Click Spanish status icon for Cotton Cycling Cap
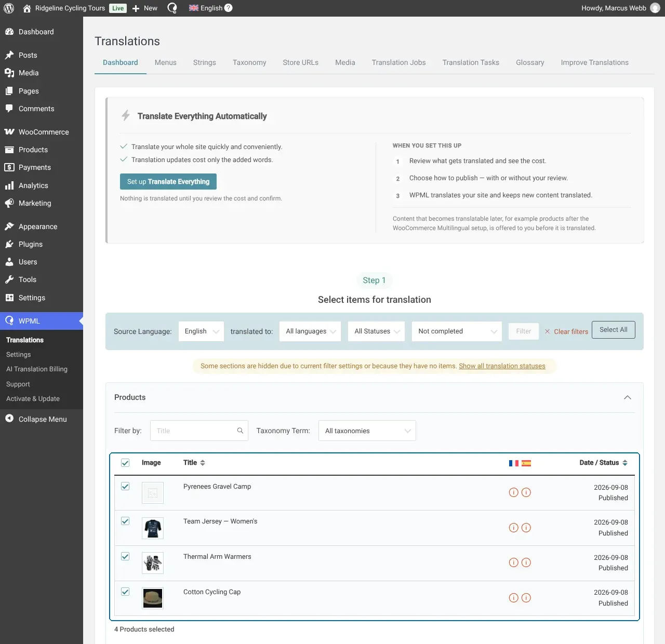 [526, 598]
